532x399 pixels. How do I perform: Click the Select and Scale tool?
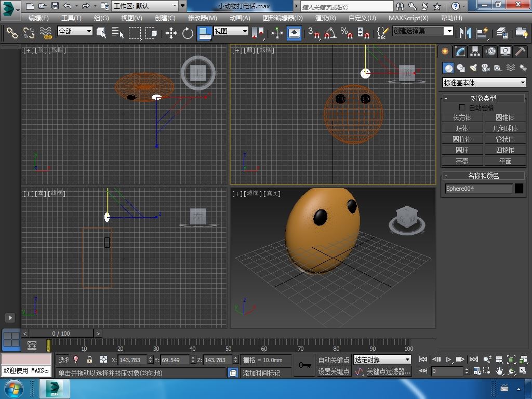[x=204, y=33]
